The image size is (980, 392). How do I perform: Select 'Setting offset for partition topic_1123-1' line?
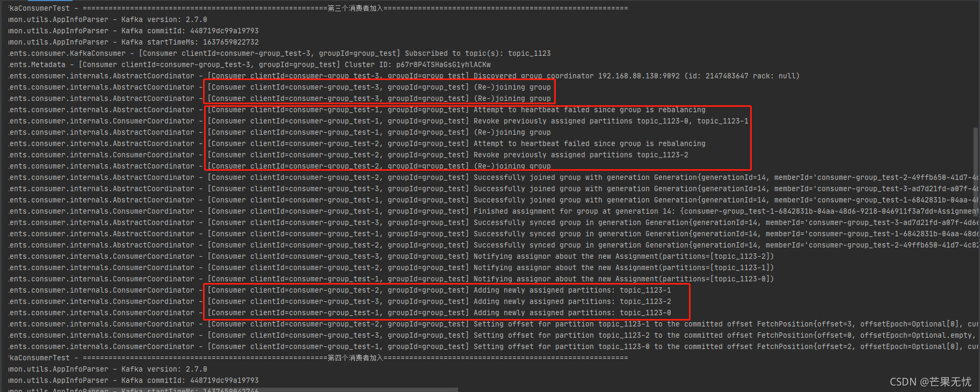(493, 324)
